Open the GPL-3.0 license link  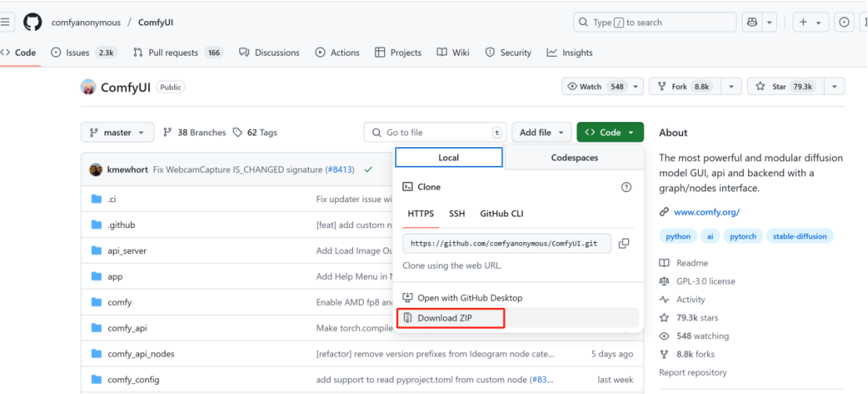tap(698, 281)
